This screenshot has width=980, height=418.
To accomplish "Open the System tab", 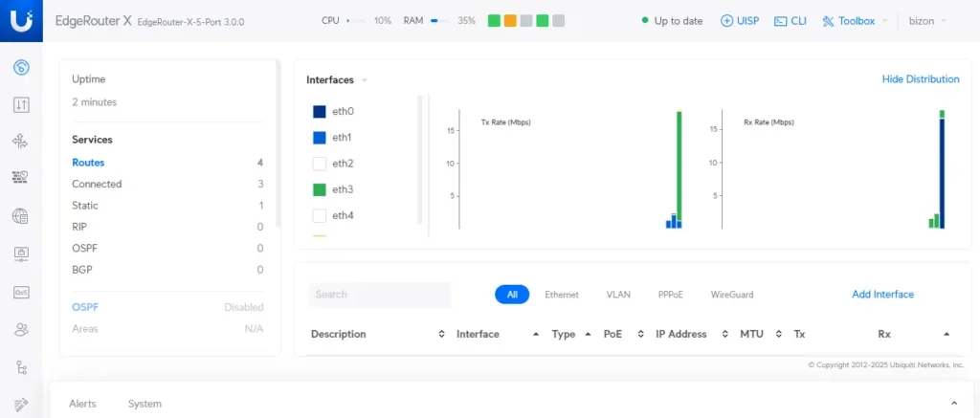I will [145, 404].
